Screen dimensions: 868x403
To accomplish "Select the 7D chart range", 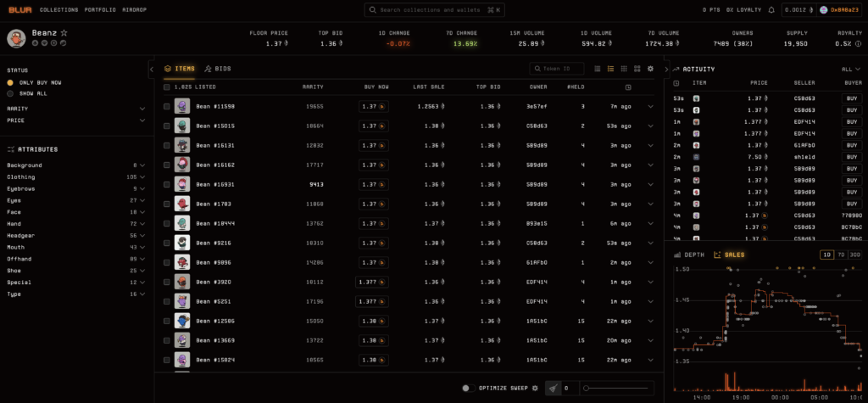I will pyautogui.click(x=842, y=255).
